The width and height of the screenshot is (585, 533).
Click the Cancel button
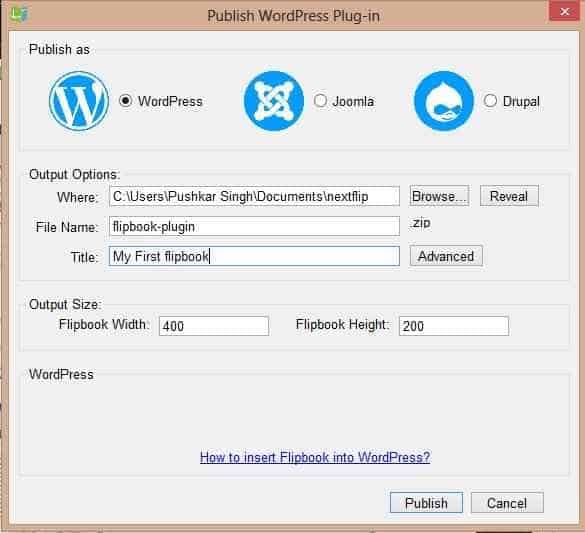click(x=507, y=503)
